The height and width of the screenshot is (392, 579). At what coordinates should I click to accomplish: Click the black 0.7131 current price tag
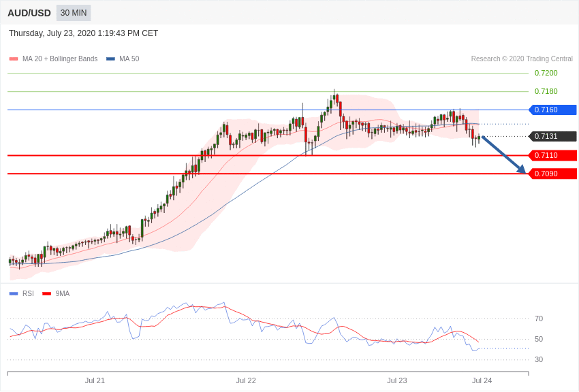point(552,136)
